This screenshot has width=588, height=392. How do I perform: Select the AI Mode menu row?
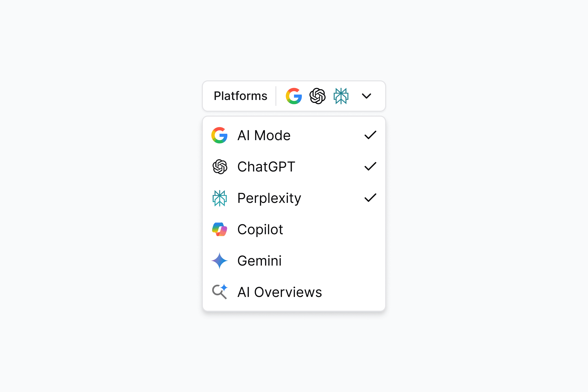[x=264, y=135]
